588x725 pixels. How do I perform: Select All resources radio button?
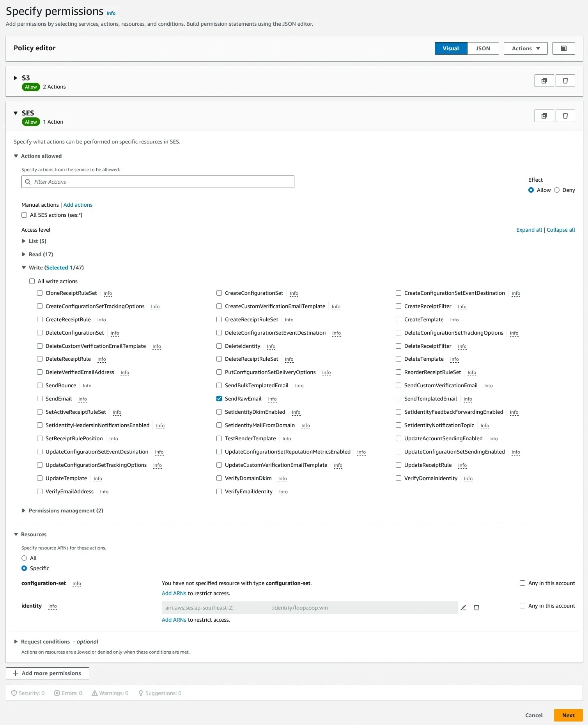pos(24,558)
